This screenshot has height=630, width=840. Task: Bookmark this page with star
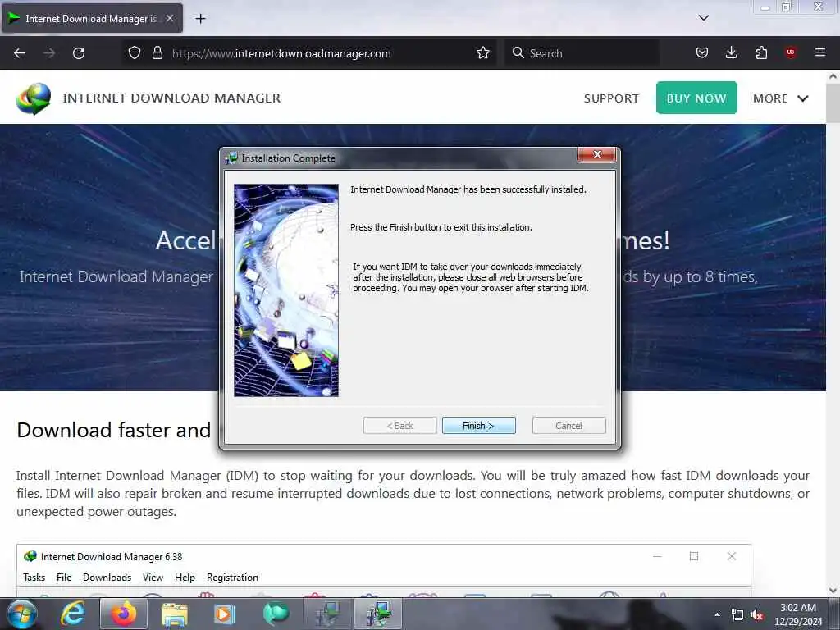tap(482, 53)
